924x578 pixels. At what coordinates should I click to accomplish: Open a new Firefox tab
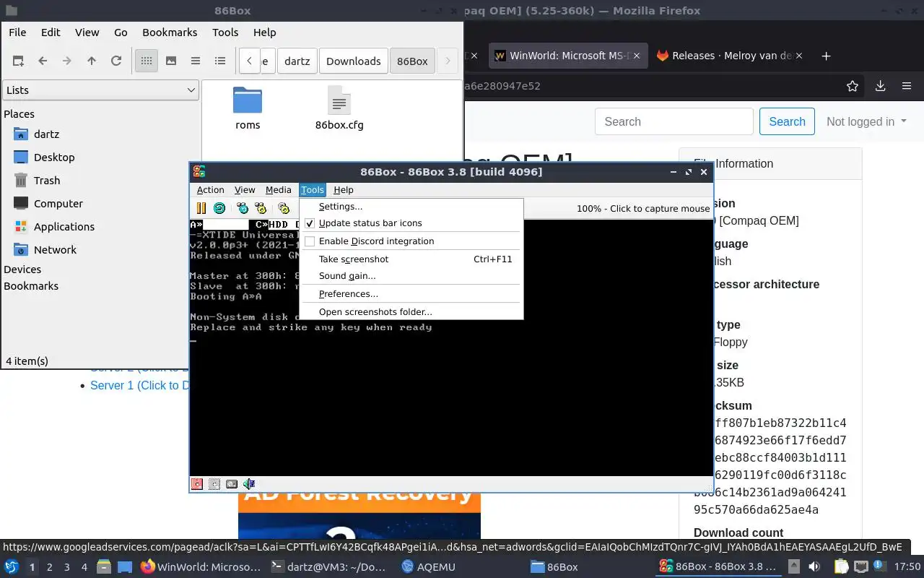click(827, 56)
